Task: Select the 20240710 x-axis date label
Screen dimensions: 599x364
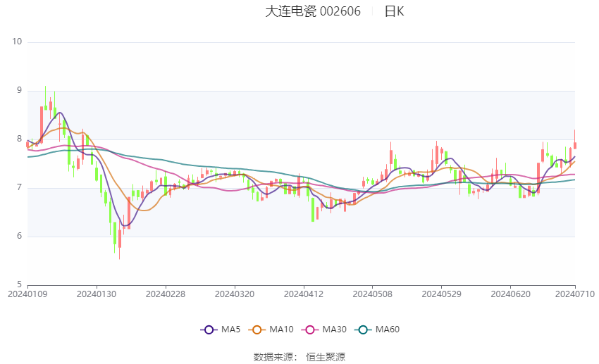Action: pyautogui.click(x=575, y=294)
